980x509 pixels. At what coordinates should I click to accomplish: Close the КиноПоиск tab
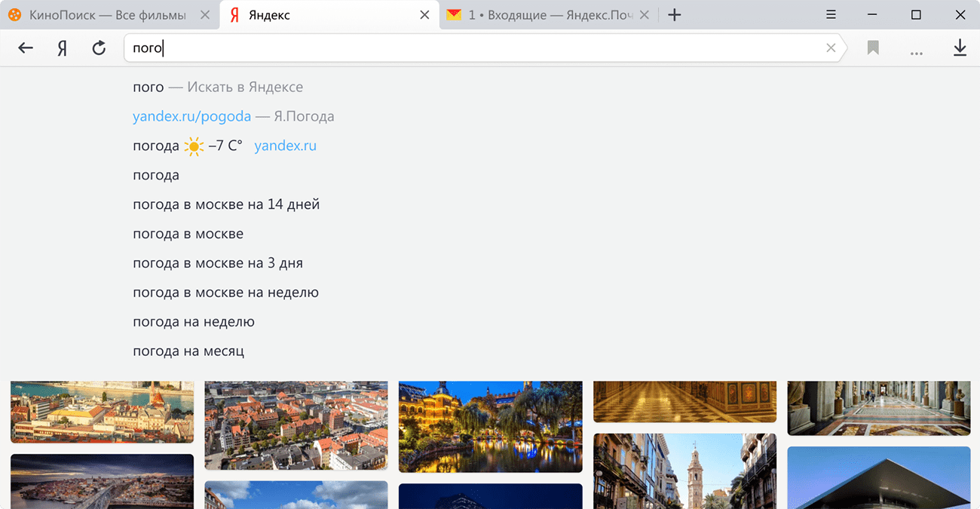(206, 15)
